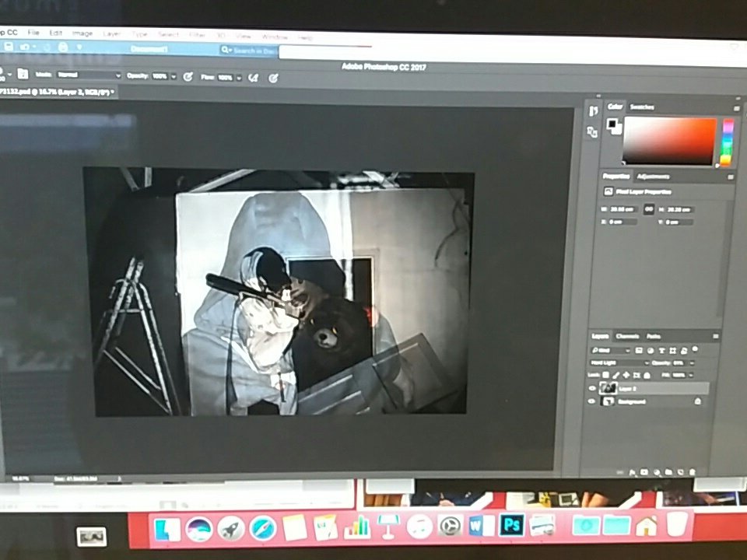Open the brush preset picker arrow

click(9, 74)
